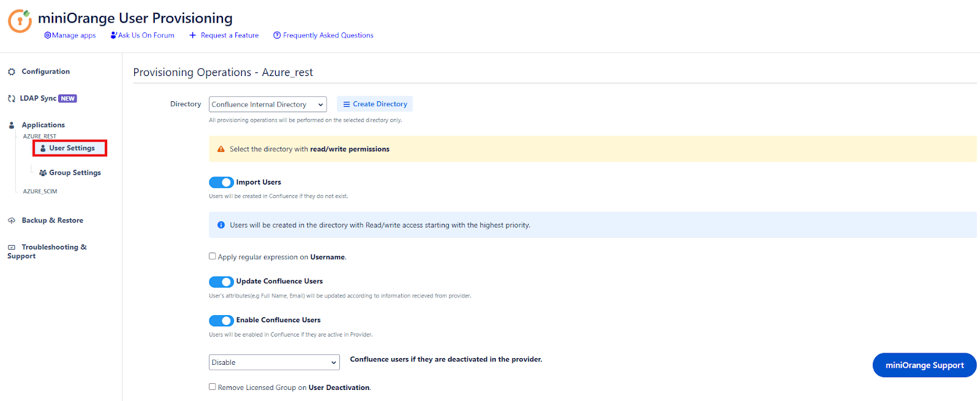Click the miniOrange User Provisioning title

[135, 18]
